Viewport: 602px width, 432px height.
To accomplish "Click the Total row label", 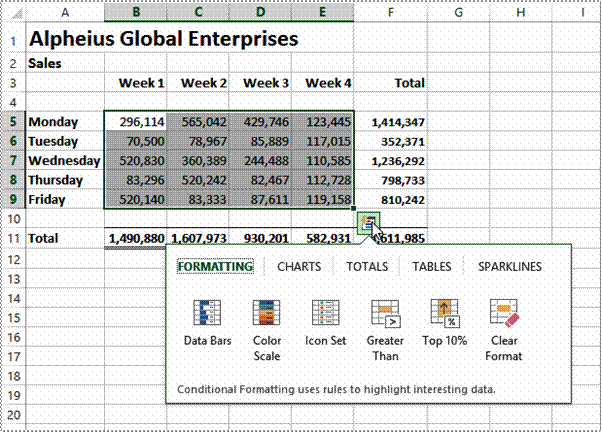I will (x=65, y=238).
